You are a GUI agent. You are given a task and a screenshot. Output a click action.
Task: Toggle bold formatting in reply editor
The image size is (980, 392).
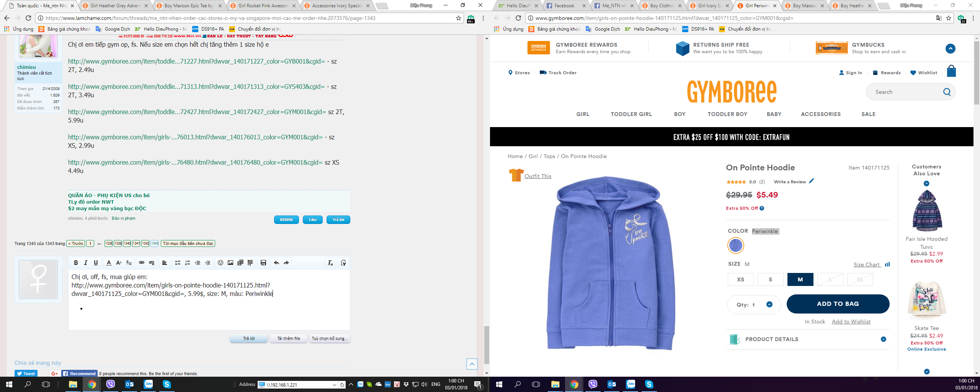(x=76, y=263)
